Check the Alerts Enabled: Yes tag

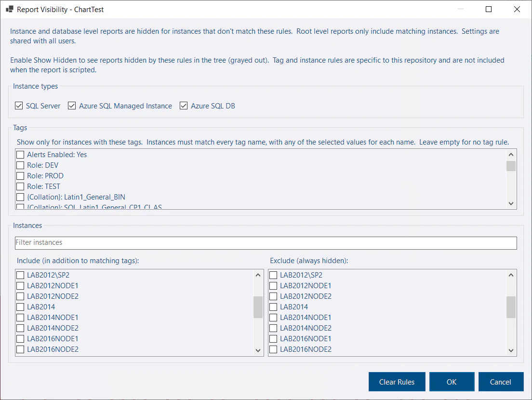click(20, 155)
